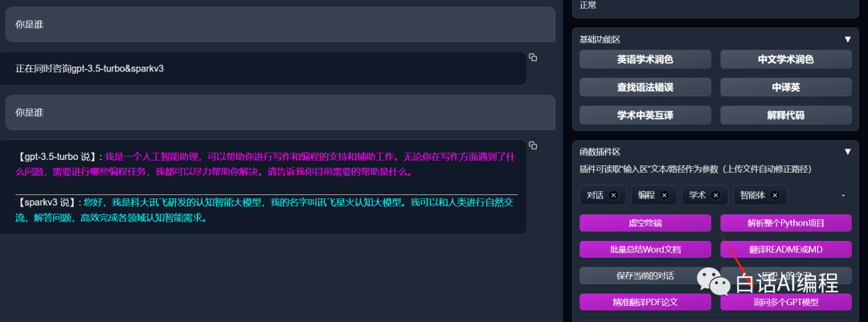Click the '正在同时咨询gpt-3.5-turbo&sparkv3' text
The height and width of the screenshot is (322, 868).
click(x=90, y=68)
